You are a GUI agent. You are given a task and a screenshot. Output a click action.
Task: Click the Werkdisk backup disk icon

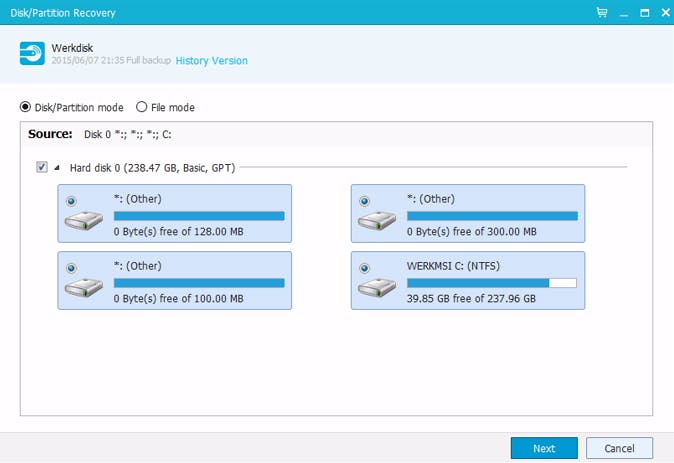[32, 53]
